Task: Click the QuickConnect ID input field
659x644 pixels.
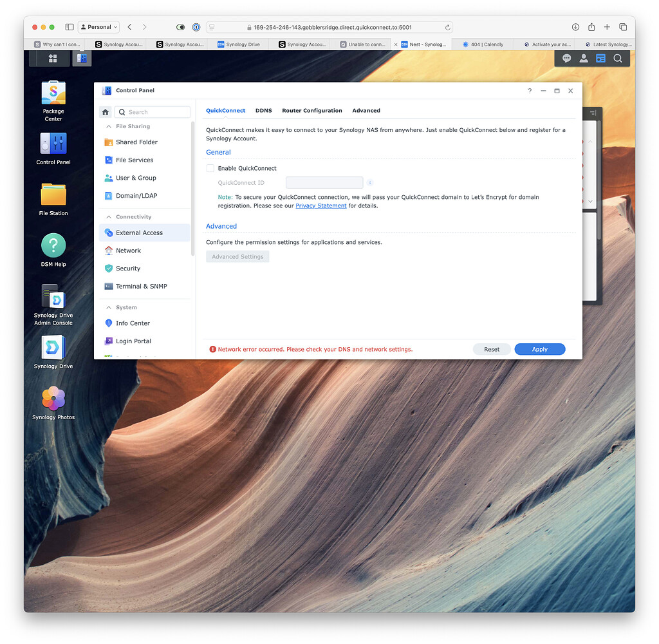Action: point(324,182)
